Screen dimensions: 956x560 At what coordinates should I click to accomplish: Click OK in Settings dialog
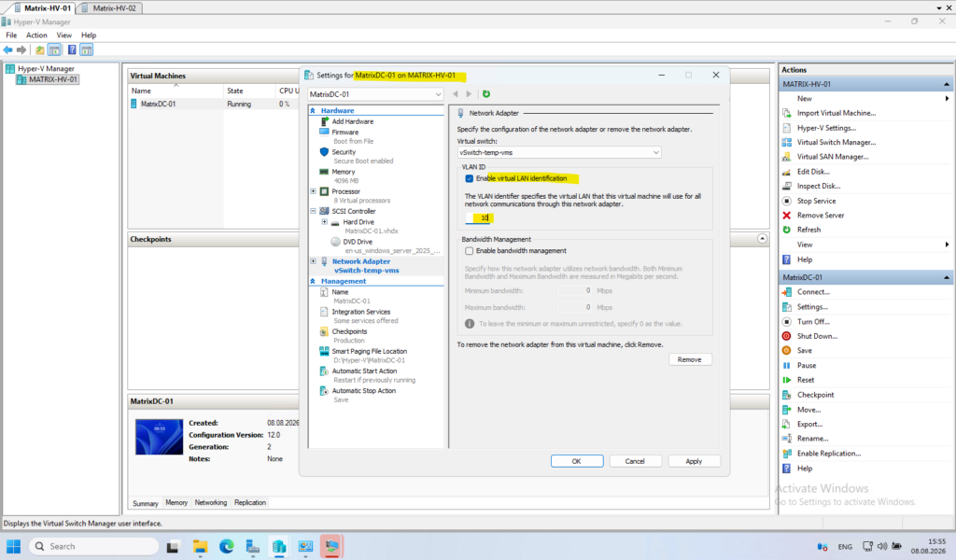click(x=577, y=461)
